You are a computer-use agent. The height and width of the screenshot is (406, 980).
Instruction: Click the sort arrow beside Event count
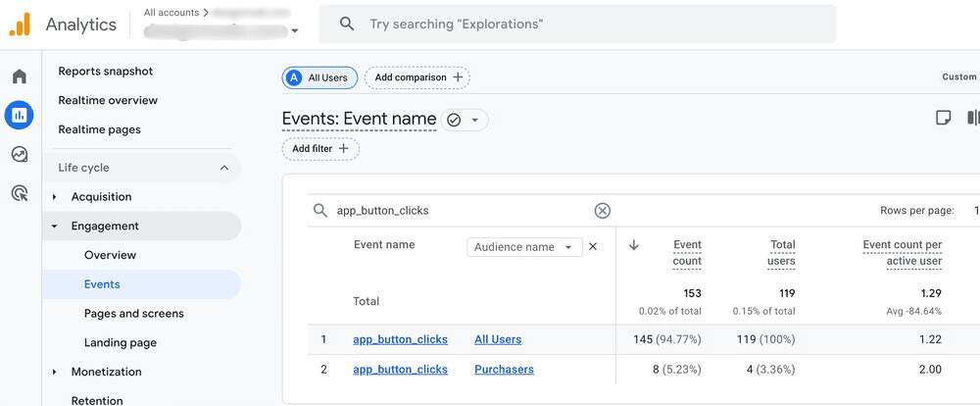point(634,245)
